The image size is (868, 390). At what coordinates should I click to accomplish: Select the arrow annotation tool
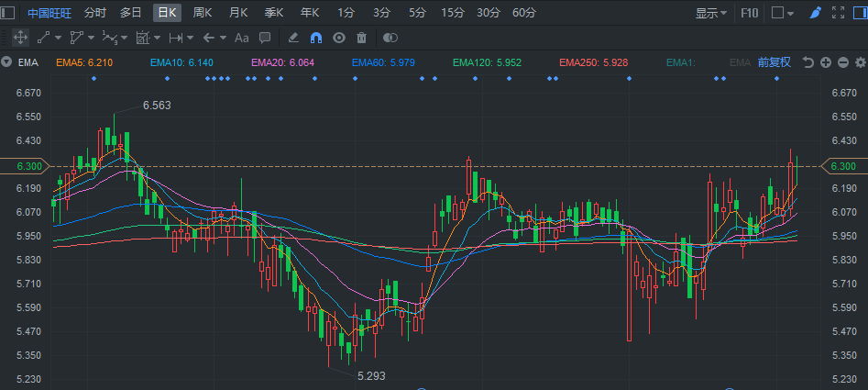click(x=209, y=38)
